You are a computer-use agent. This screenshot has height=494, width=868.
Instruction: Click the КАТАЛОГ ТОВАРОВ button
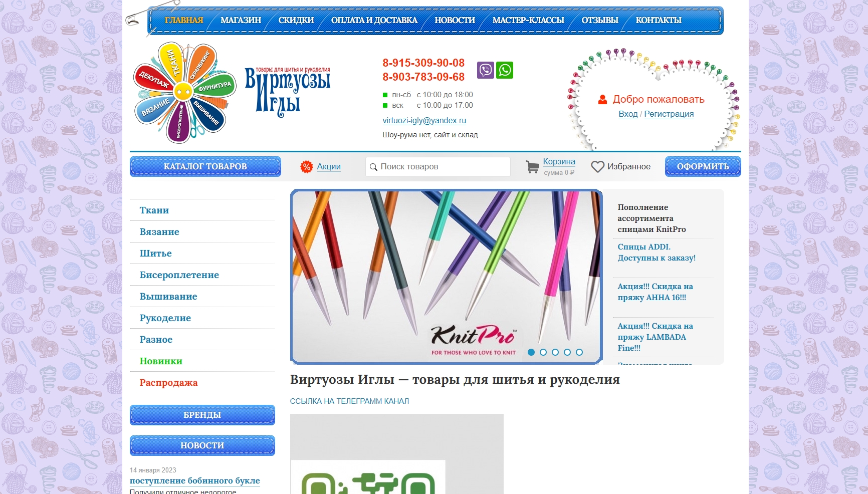pos(205,166)
